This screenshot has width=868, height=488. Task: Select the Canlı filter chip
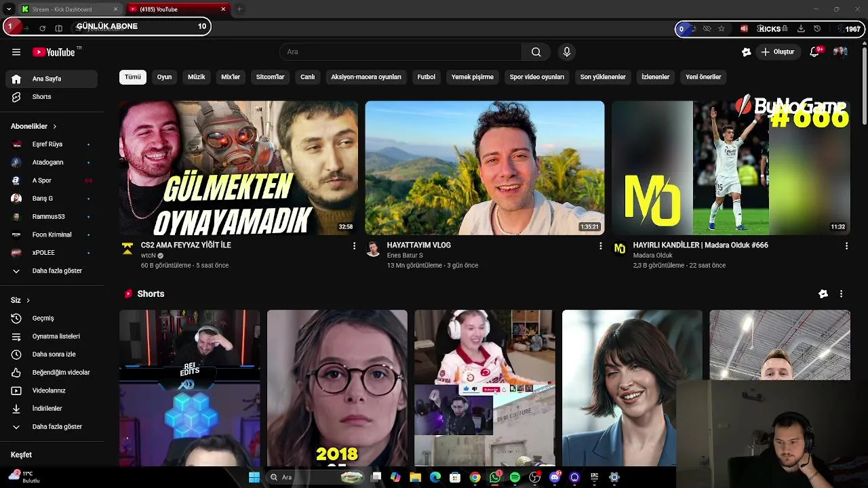(308, 77)
